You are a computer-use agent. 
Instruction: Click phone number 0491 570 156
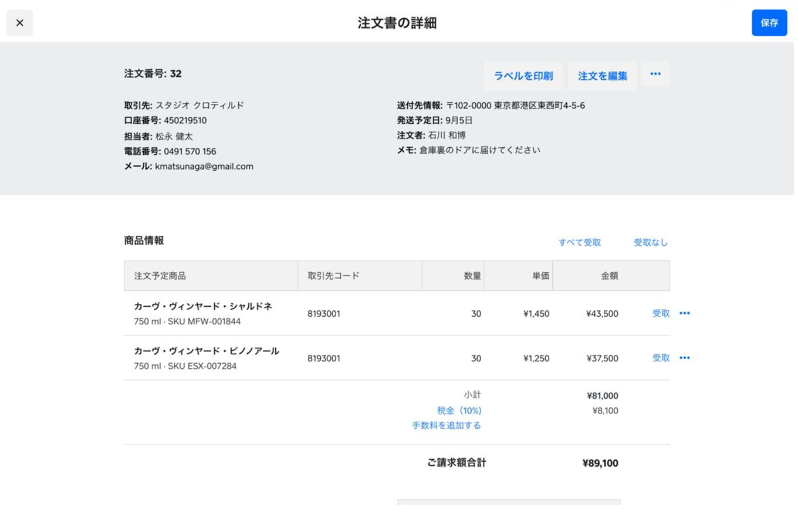(190, 151)
